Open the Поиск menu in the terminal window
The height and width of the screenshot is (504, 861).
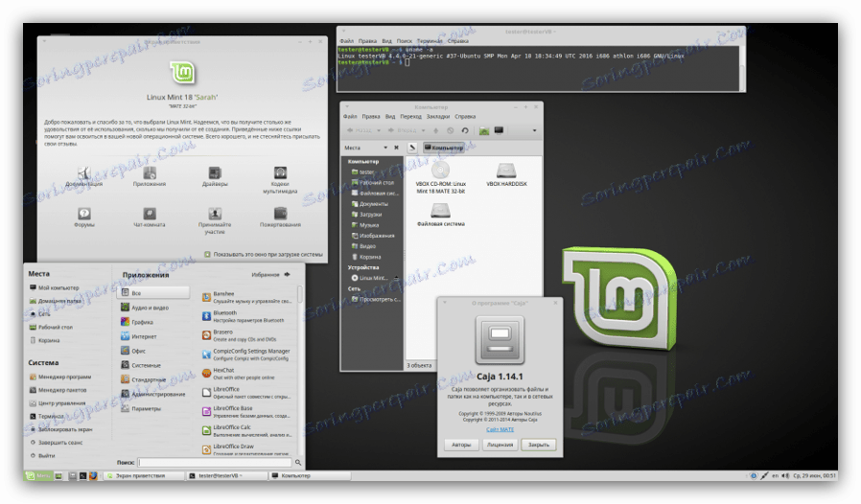(x=405, y=41)
